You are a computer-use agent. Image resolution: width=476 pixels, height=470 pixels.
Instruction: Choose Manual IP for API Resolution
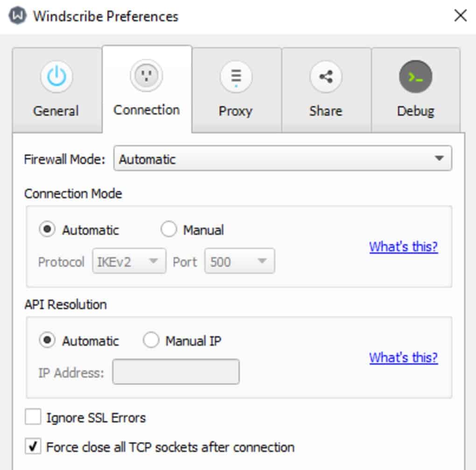tap(151, 340)
